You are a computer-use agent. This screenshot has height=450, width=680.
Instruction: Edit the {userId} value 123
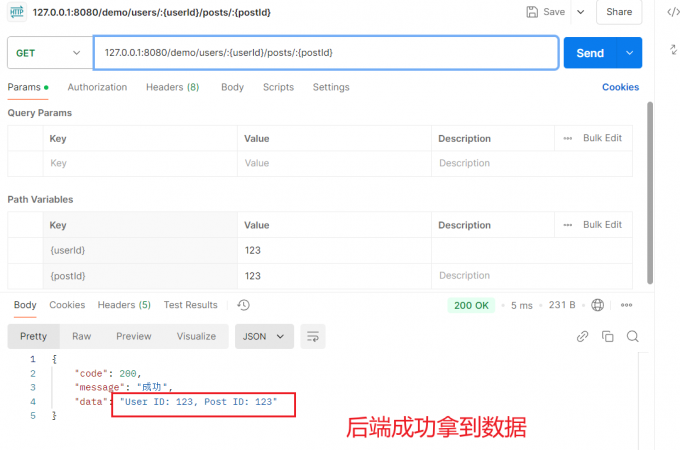tap(334, 251)
